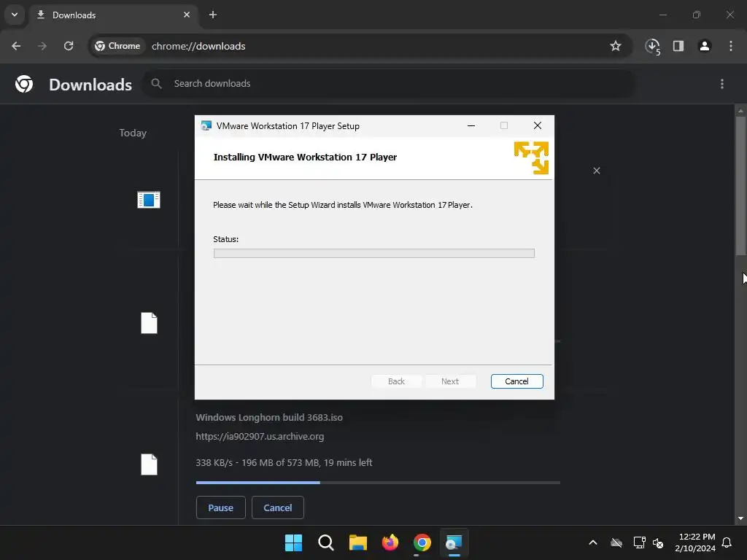Reload the downloads page
Screen dimensions: 747x560
(x=69, y=46)
